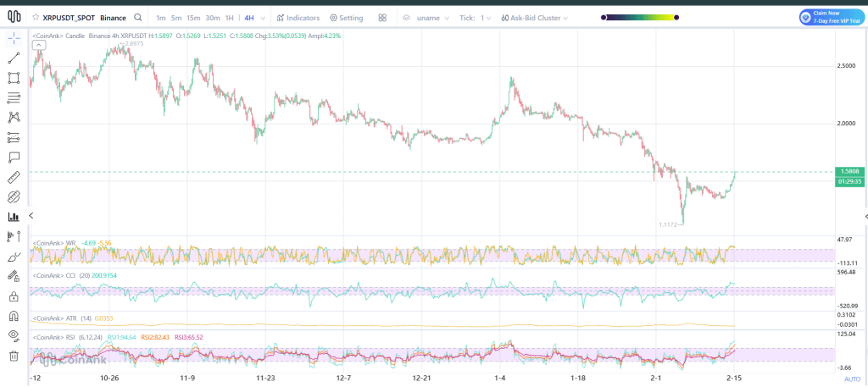The height and width of the screenshot is (387, 868).
Task: Select the trend line drawing tool
Action: point(14,58)
